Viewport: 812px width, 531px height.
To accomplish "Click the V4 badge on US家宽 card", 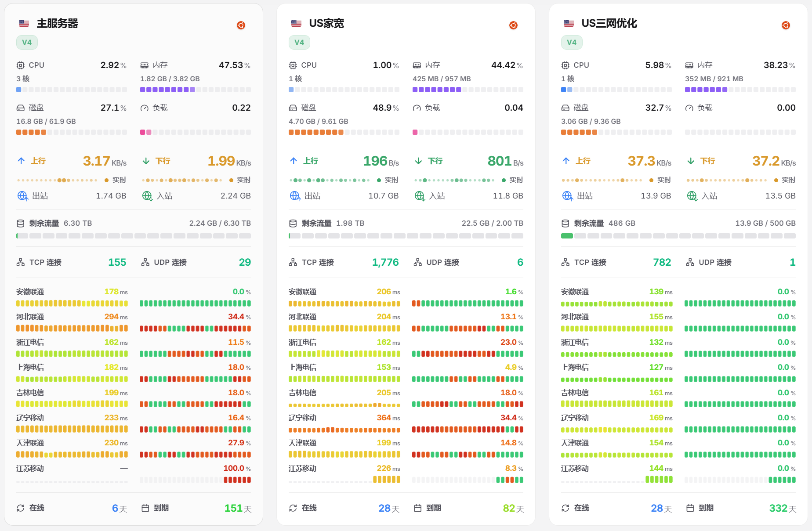I will click(x=299, y=42).
